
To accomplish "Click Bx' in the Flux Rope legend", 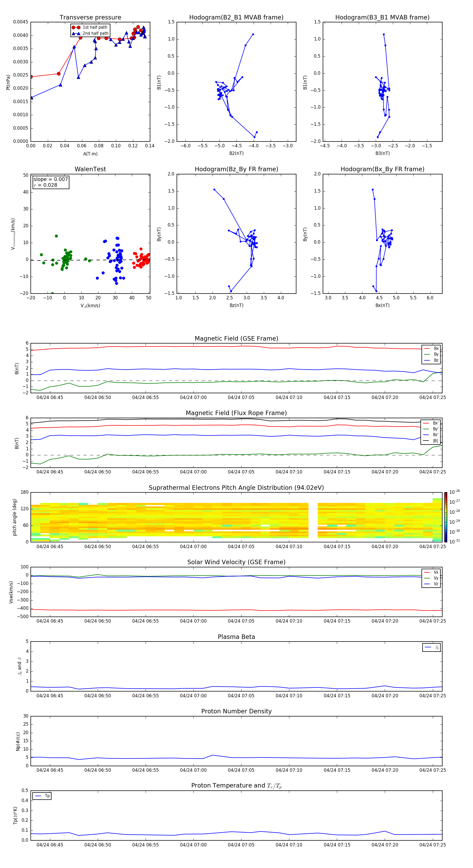I will click(x=431, y=423).
